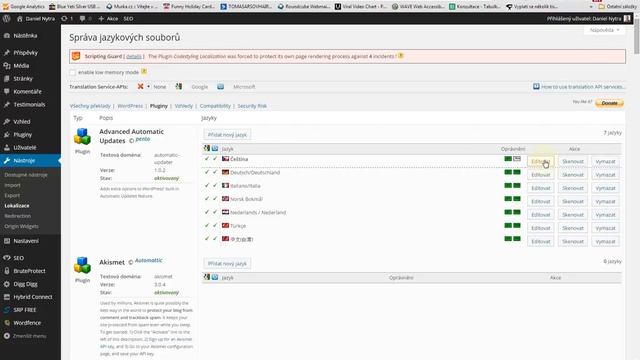Open the Export submenu item
This screenshot has height=360, width=640.
(x=12, y=196)
